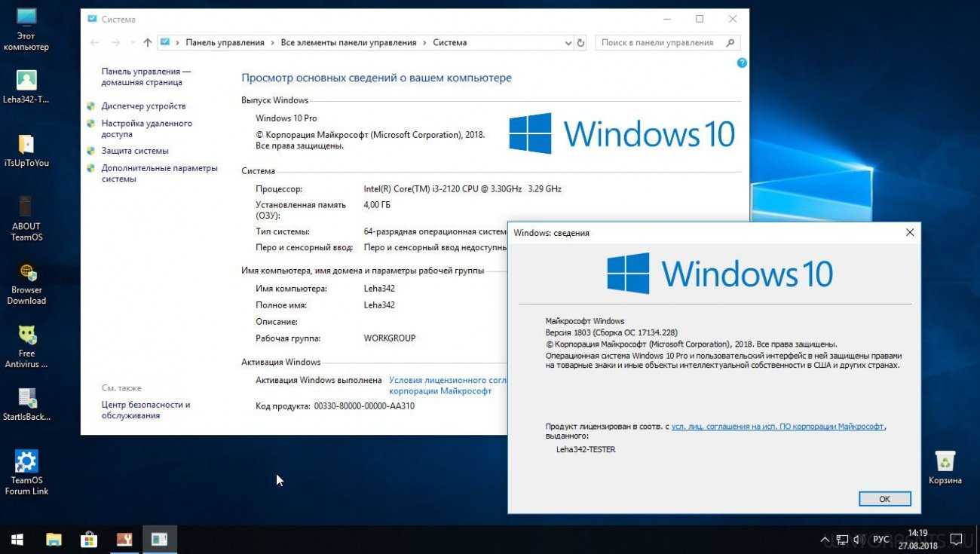The width and height of the screenshot is (980, 554).
Task: Open the clock showing 14:19
Action: tap(917, 539)
